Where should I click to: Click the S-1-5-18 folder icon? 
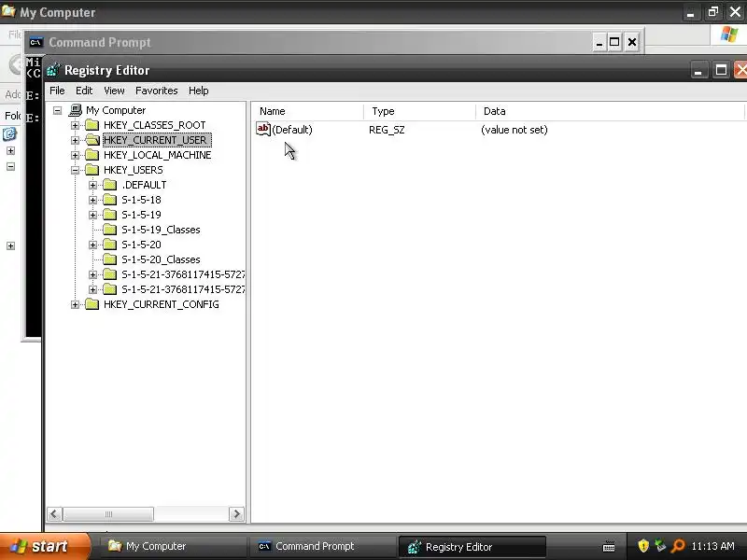coord(110,200)
